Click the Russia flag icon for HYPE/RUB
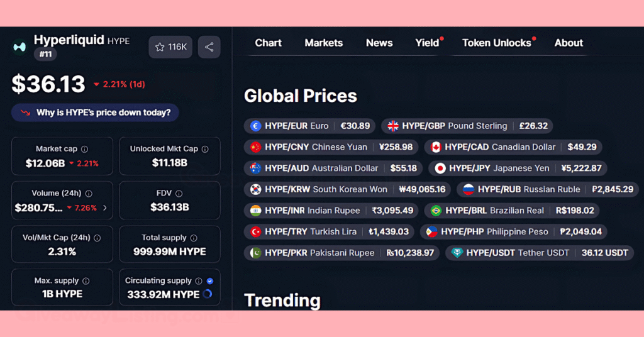This screenshot has height=337, width=644. [469, 189]
